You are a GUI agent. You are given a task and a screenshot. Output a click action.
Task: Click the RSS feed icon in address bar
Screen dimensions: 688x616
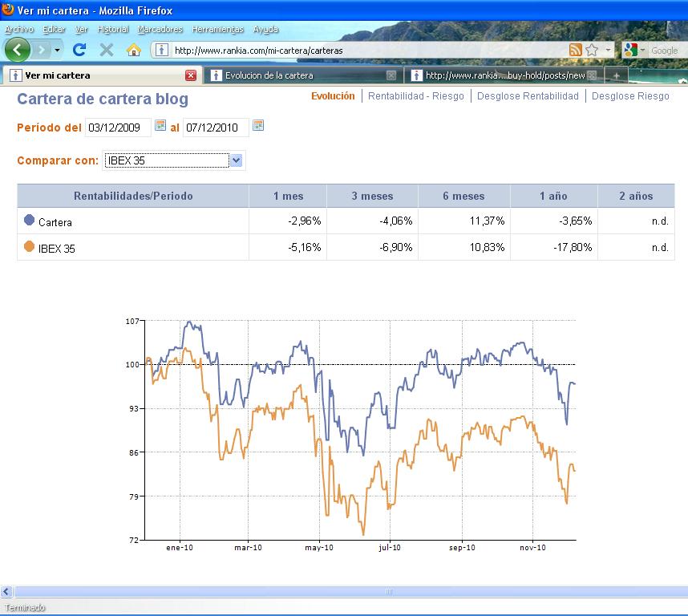coord(575,50)
